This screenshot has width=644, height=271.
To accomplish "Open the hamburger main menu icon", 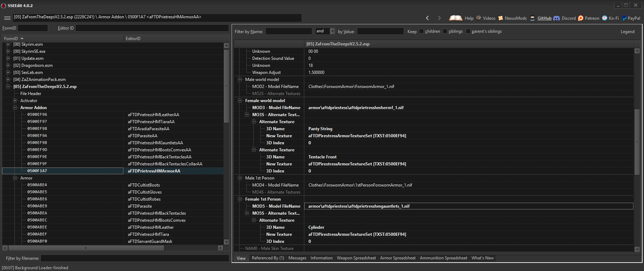I will tap(7, 18).
